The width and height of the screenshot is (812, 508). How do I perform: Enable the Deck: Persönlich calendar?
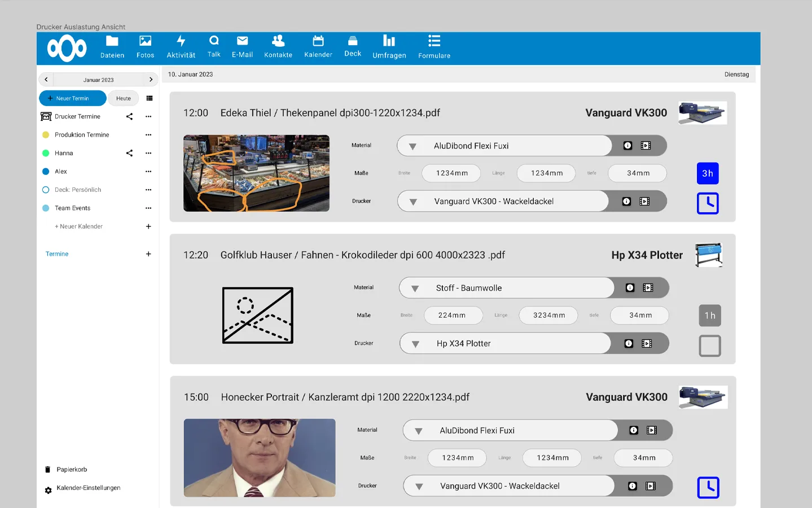click(x=46, y=190)
